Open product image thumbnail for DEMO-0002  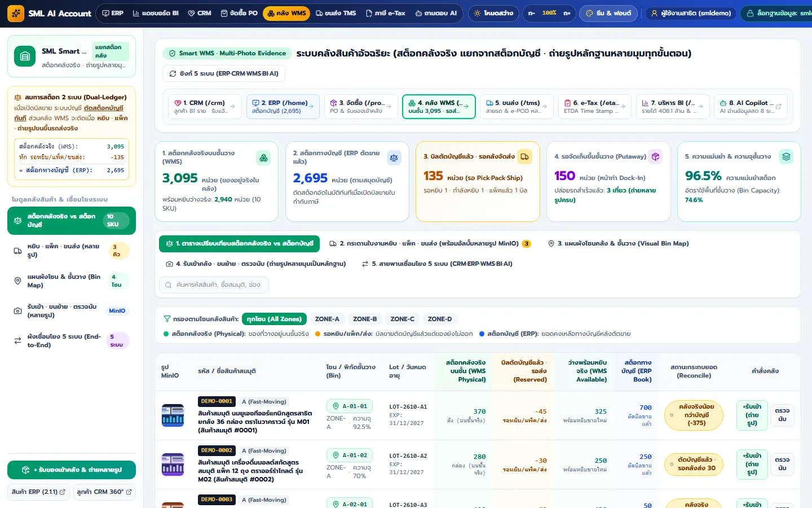tap(173, 465)
